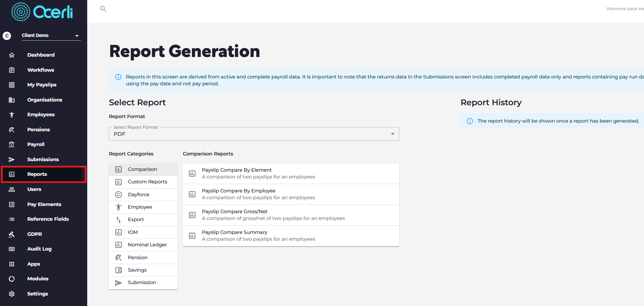Click the 'Report History' heading
This screenshot has width=644, height=306.
tap(491, 103)
